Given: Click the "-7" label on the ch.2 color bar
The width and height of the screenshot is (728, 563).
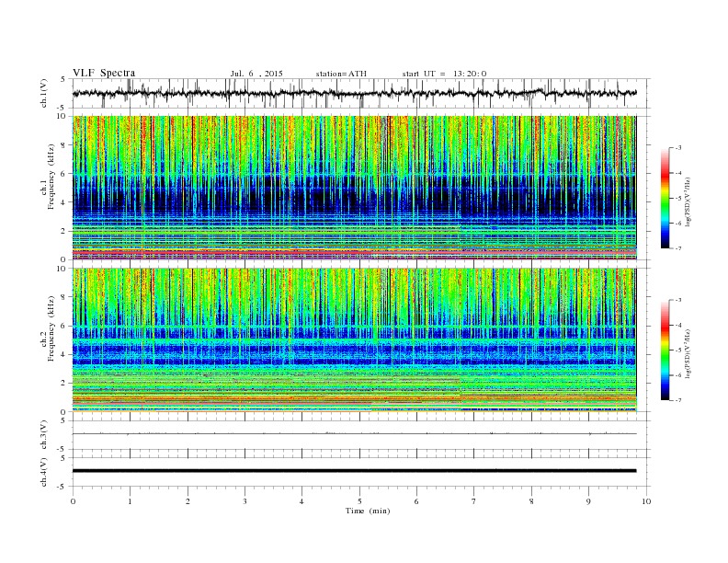Looking at the screenshot, I should [x=678, y=400].
